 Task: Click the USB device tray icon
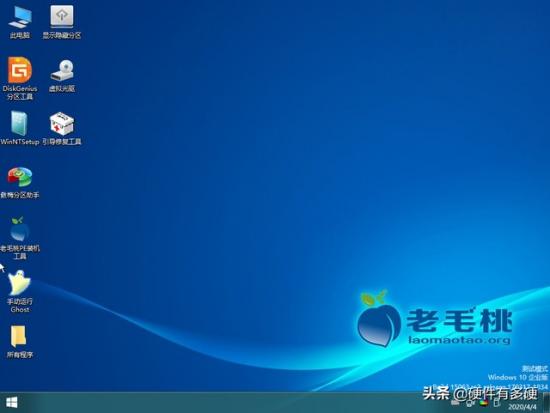(x=497, y=403)
